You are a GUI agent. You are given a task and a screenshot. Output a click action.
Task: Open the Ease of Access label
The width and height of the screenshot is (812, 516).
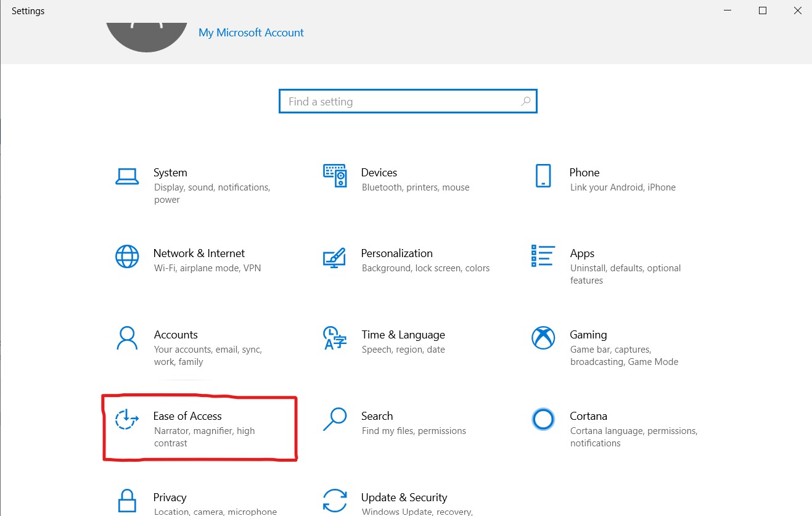[187, 416]
